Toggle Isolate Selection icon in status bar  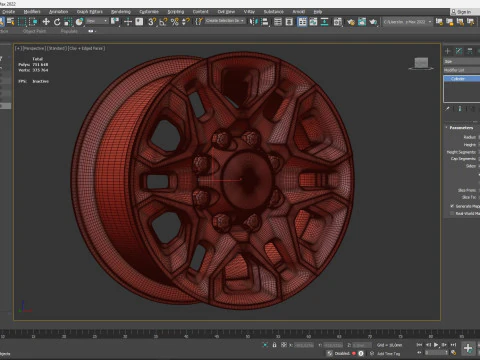pyautogui.click(x=265, y=345)
